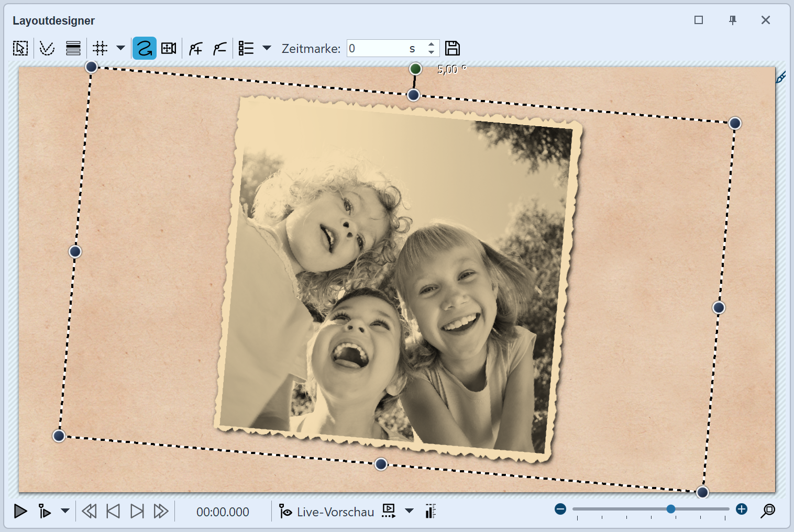Add a point to the motion path
The width and height of the screenshot is (794, 532).
[195, 48]
